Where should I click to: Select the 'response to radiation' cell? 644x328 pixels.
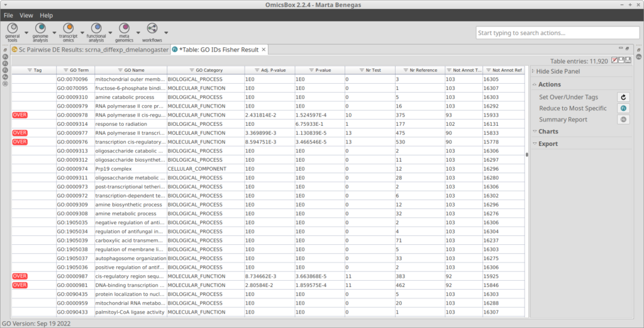pos(131,124)
